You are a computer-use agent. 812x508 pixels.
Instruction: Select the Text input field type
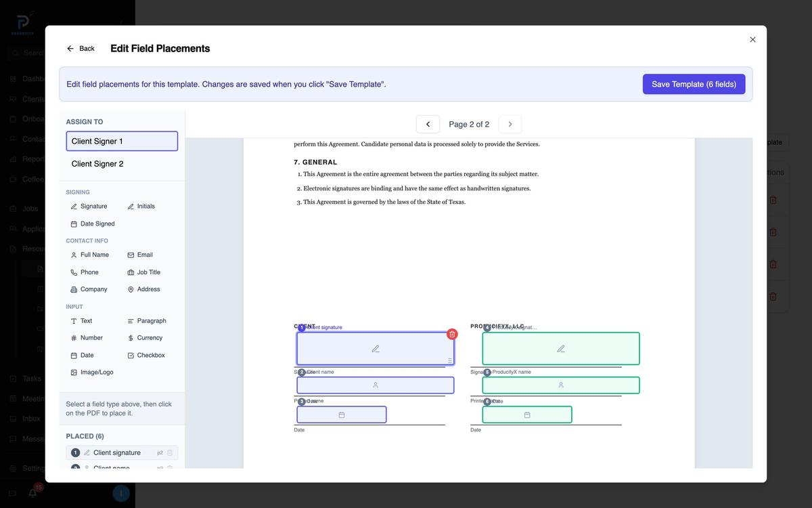(x=81, y=321)
